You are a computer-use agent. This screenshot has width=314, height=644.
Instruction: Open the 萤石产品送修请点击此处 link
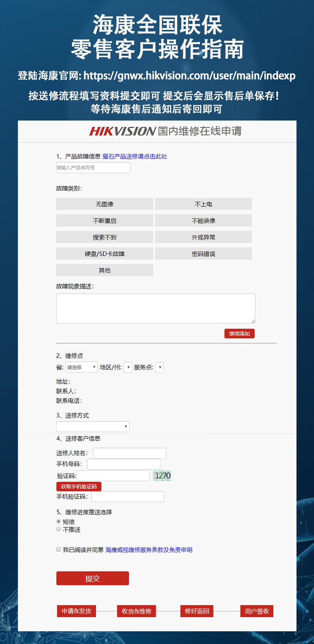135,156
